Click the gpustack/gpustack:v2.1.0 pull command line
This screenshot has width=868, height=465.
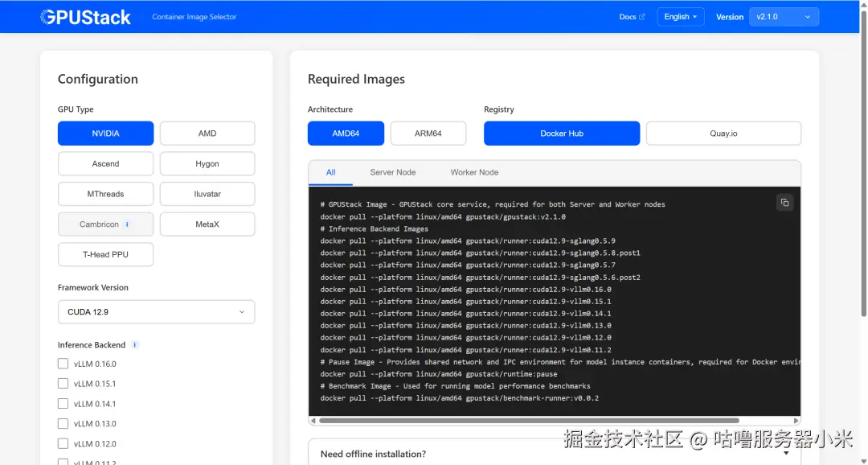443,216
